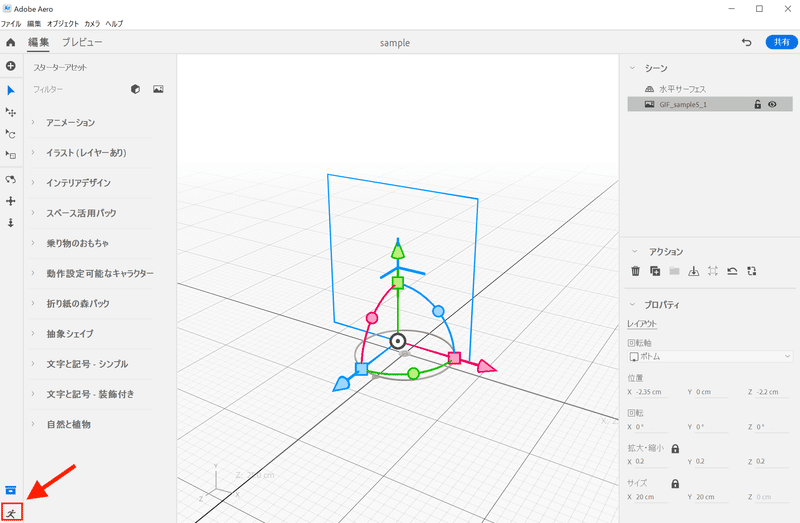Click the add content plus icon

point(11,66)
